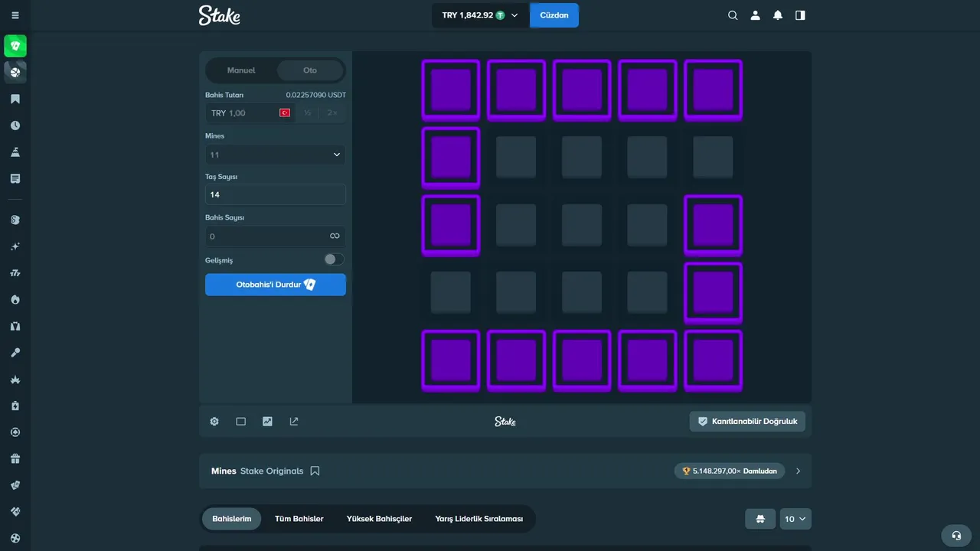Open the ticket icon in sidebar
980x551 pixels.
pos(15,512)
